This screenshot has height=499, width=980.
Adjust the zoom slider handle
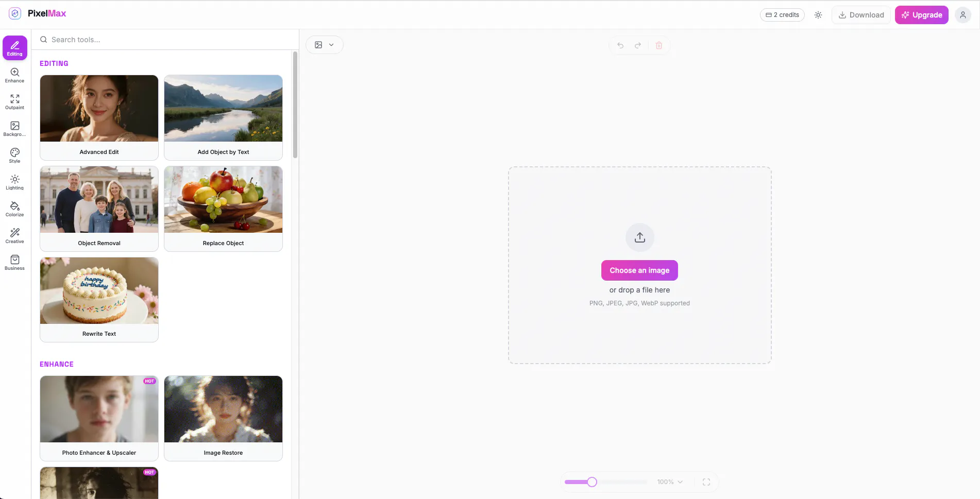pos(592,482)
